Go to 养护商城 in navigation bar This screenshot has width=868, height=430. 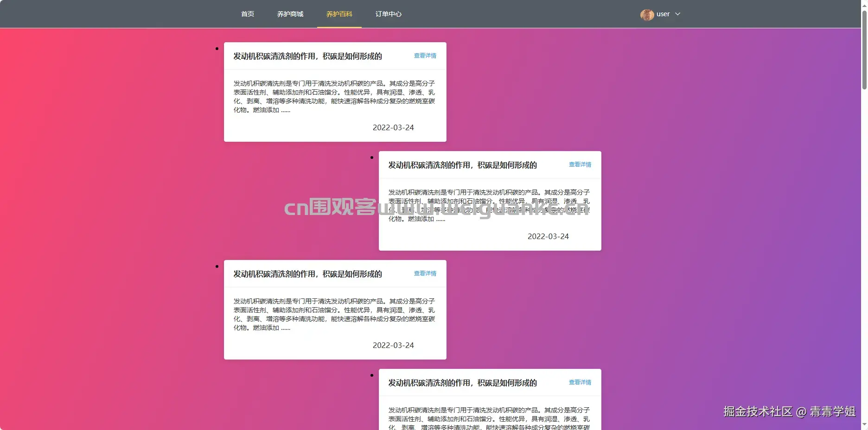tap(290, 14)
